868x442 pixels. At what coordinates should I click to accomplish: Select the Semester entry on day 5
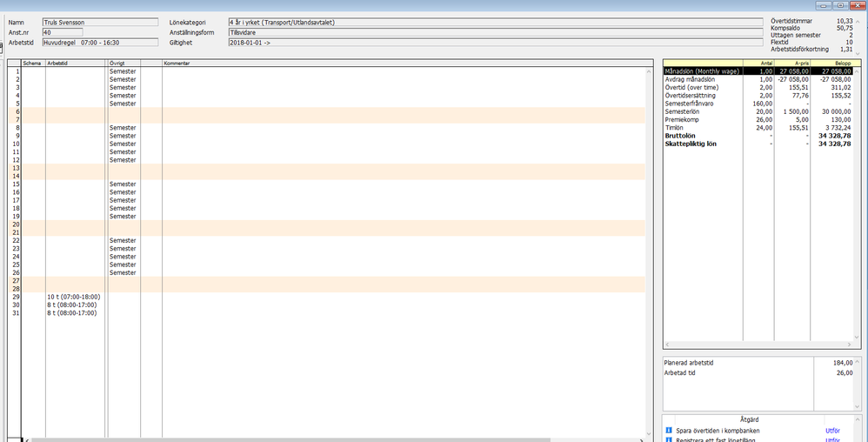point(123,104)
